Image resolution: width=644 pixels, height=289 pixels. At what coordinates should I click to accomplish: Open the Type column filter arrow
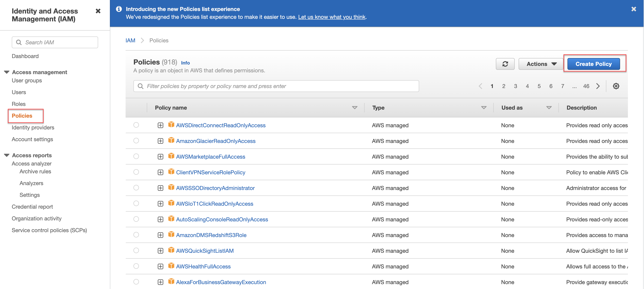(x=484, y=108)
